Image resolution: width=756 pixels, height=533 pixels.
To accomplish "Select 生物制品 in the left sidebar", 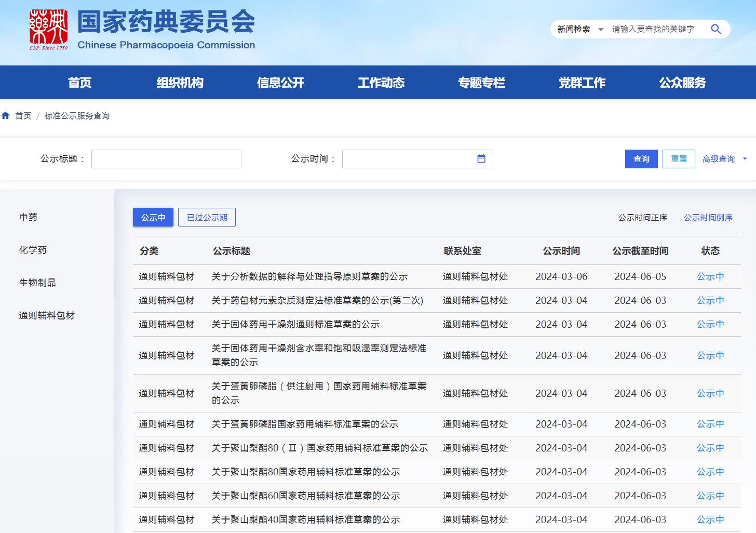I will pyautogui.click(x=37, y=283).
